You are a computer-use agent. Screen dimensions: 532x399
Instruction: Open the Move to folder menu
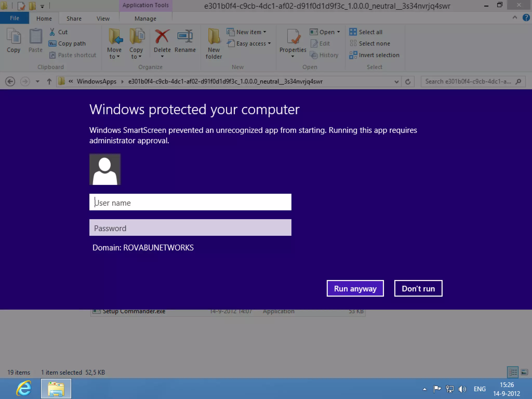pyautogui.click(x=114, y=44)
